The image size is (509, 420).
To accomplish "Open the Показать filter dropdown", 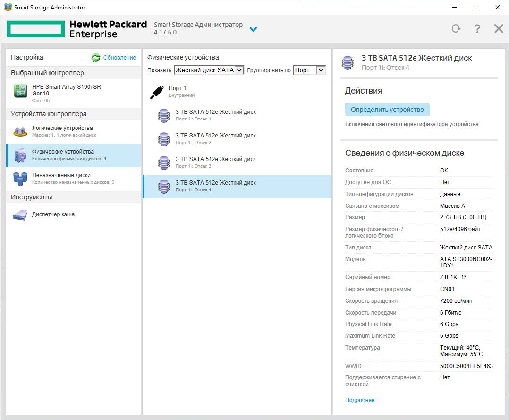I will 209,70.
